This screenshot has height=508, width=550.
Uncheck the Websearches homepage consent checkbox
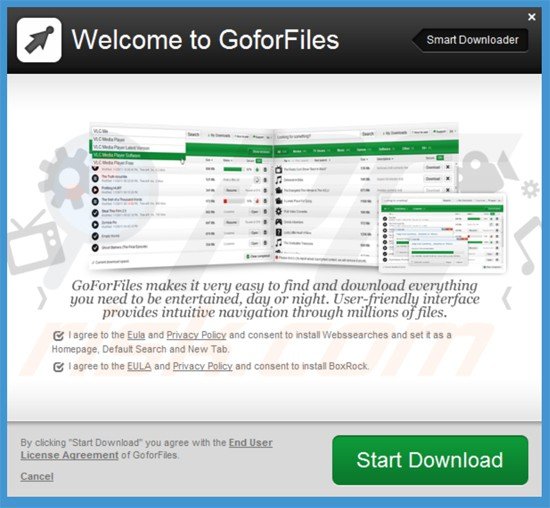[58, 336]
